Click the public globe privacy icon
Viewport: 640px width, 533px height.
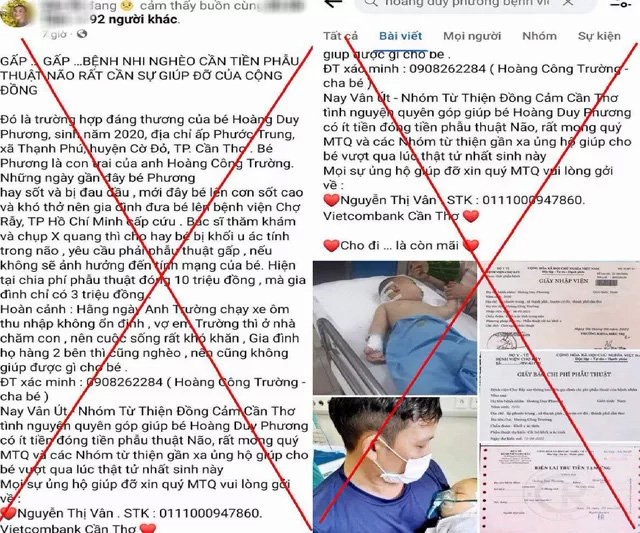point(82,34)
